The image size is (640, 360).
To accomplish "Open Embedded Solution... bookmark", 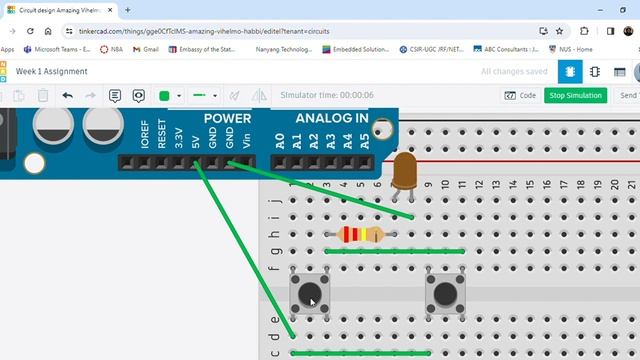I will point(356,49).
